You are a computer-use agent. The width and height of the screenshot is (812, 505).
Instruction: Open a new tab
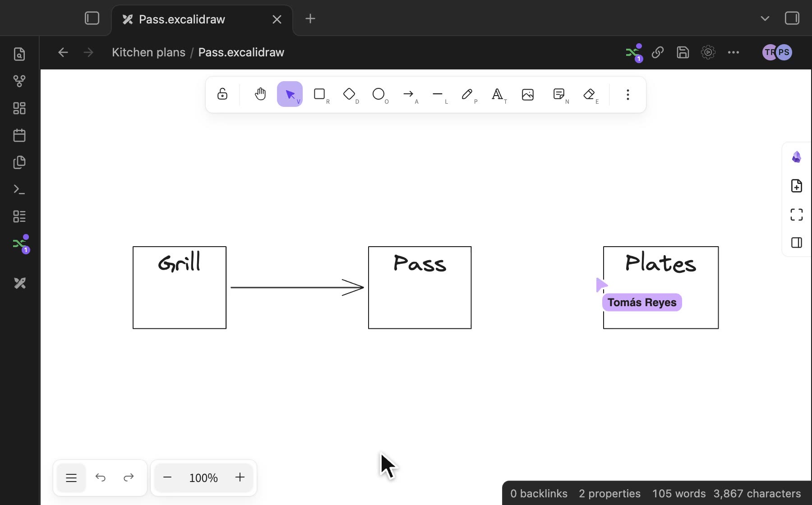(310, 19)
